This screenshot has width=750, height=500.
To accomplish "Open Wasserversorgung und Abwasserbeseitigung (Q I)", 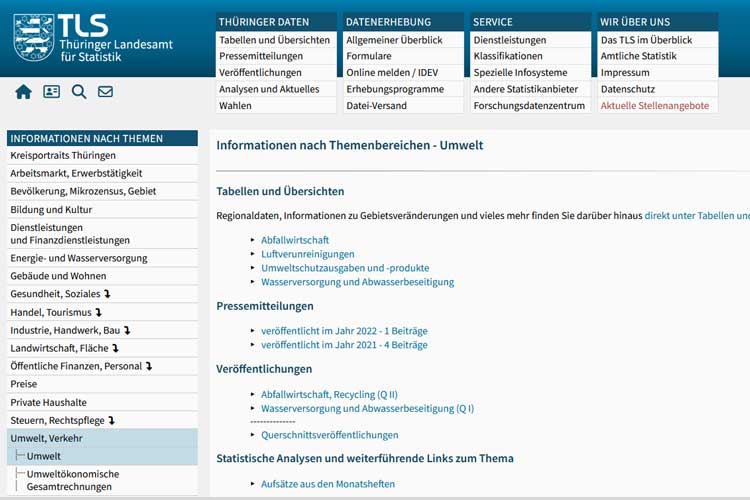I will 367,409.
